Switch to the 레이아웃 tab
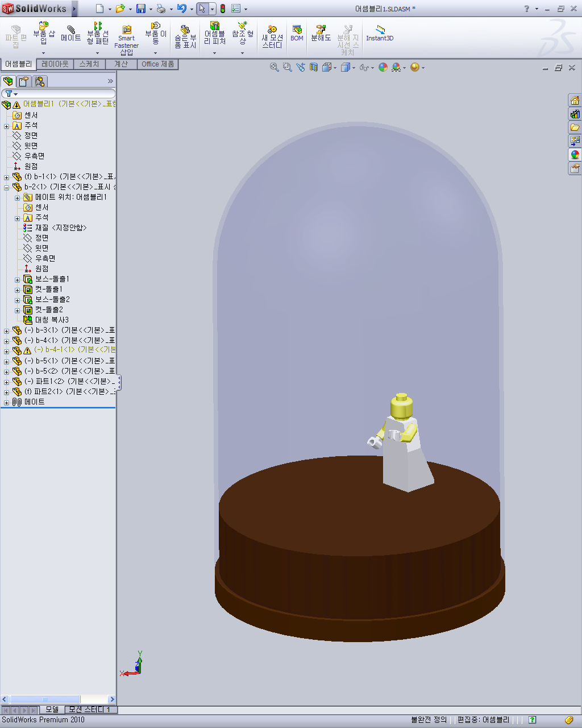 click(55, 64)
